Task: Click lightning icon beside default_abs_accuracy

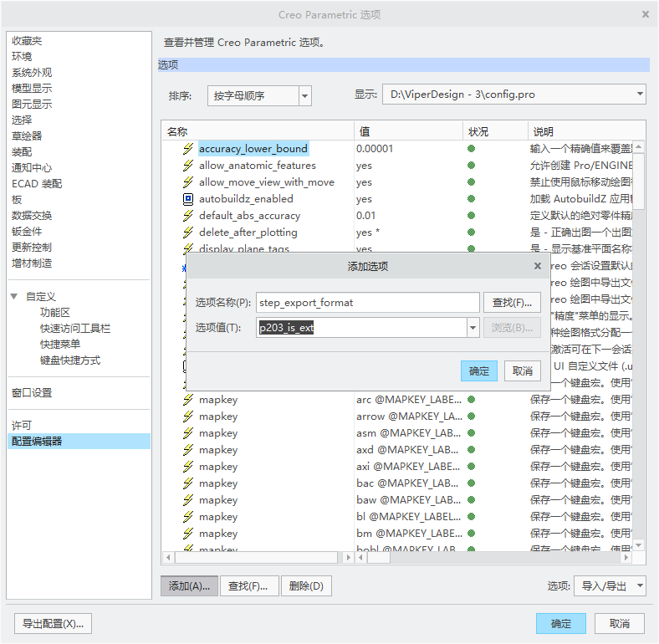Action: [x=188, y=216]
